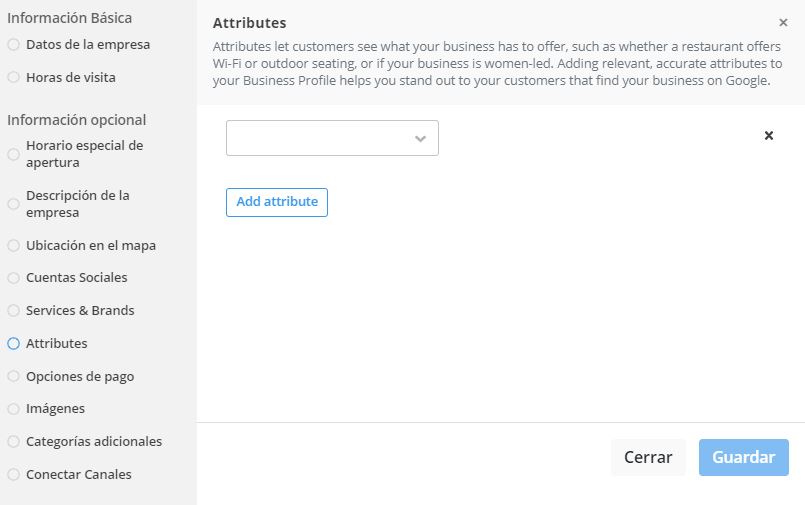
Task: Select the Horario especial de apertura item
Action: [84, 153]
